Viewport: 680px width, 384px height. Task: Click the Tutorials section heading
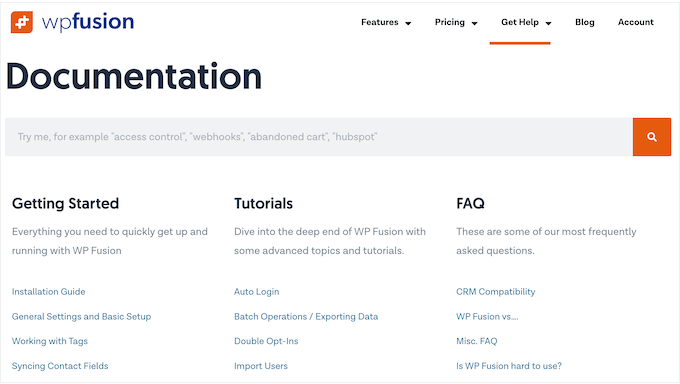click(x=264, y=203)
